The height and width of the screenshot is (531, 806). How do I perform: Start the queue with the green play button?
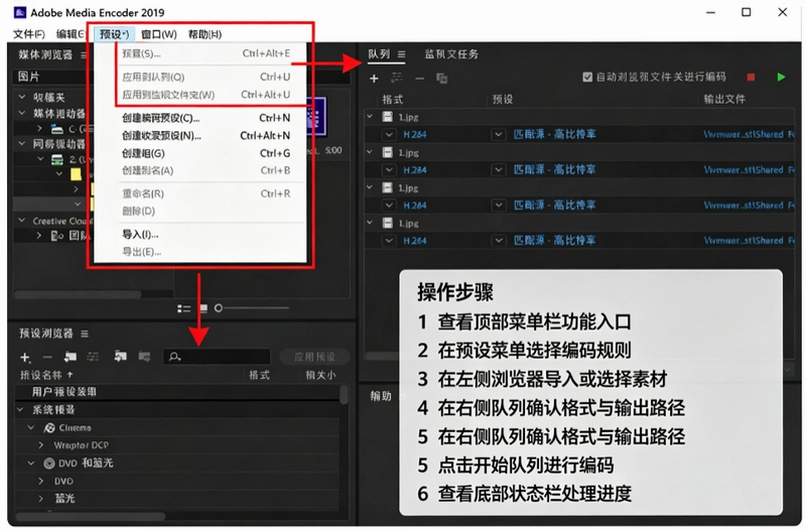781,77
